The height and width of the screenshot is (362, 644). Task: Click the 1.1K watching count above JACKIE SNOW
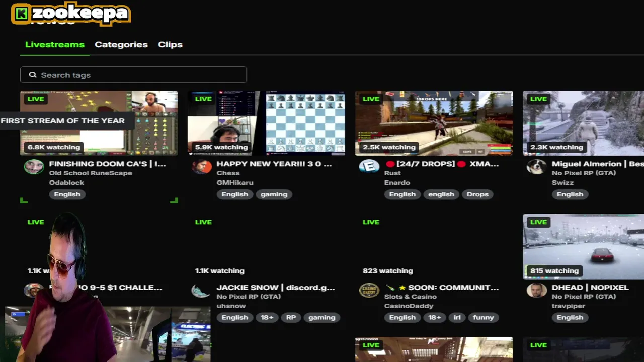click(x=220, y=270)
